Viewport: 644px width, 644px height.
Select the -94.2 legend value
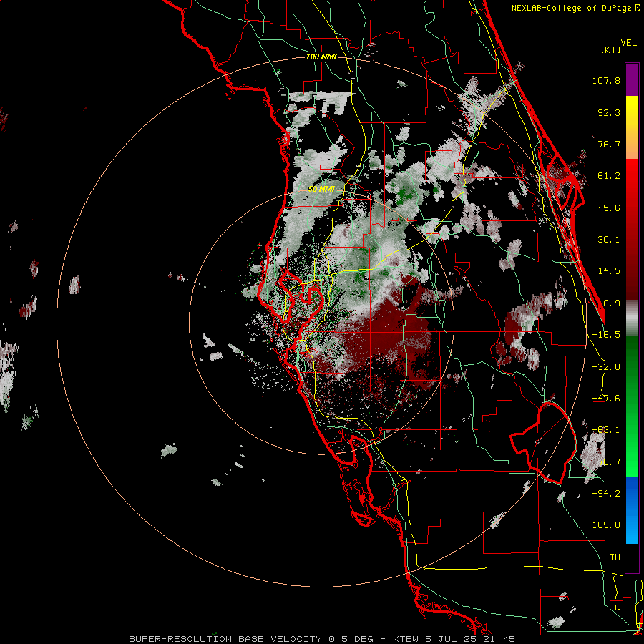point(606,494)
